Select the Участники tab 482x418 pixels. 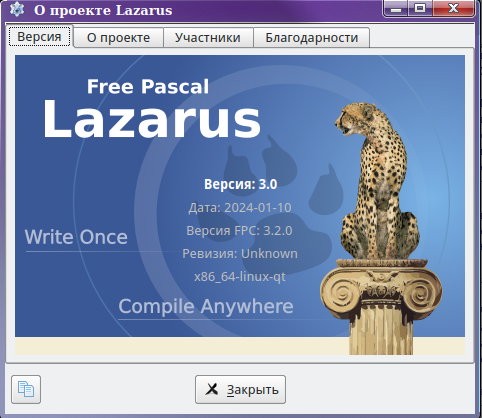tap(208, 38)
